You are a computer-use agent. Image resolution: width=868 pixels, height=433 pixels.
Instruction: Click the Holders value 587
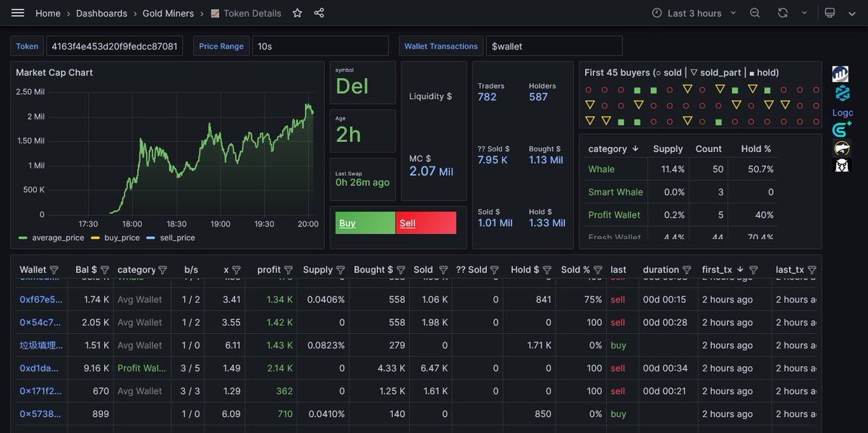pyautogui.click(x=538, y=97)
